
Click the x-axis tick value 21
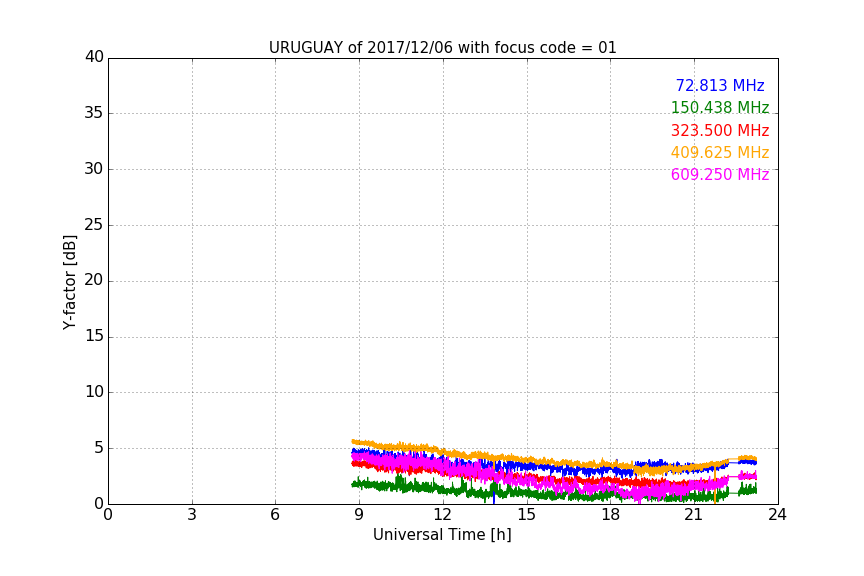(694, 515)
